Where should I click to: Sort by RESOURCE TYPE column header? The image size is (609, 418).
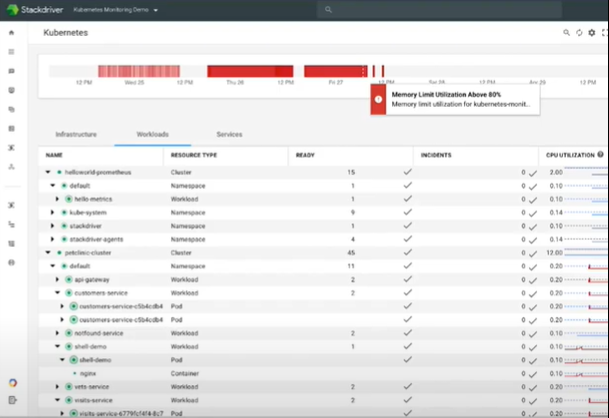click(x=194, y=155)
